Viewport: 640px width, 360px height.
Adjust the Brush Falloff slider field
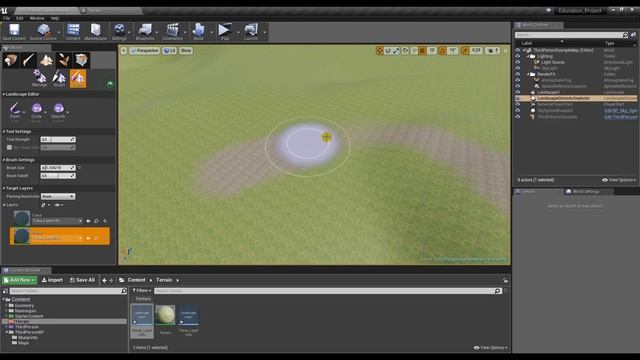coord(58,176)
